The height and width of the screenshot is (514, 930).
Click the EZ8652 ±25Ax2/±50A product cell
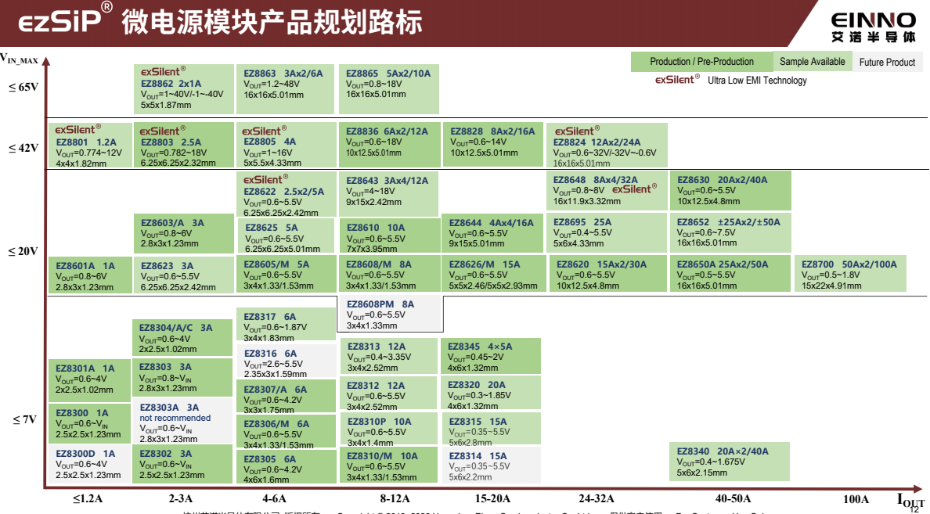(730, 232)
